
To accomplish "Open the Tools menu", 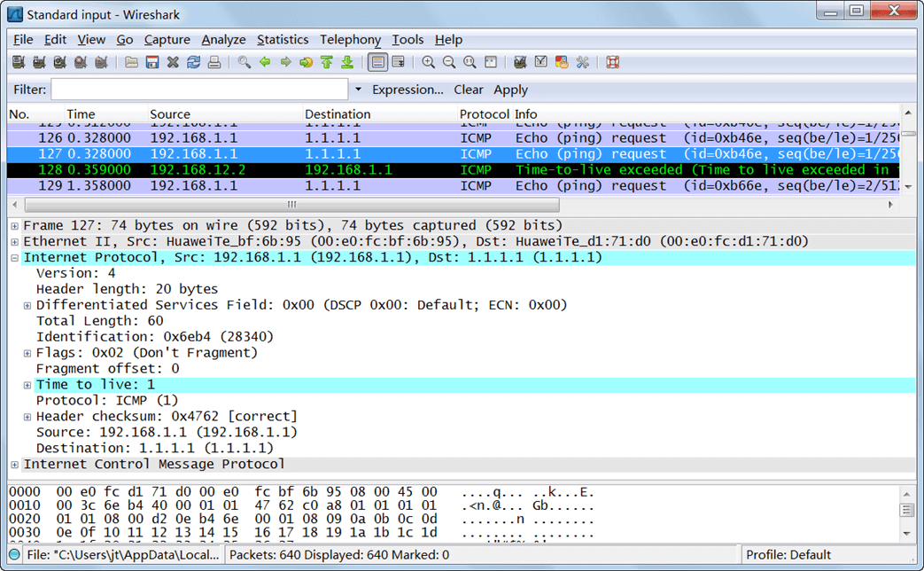I will [x=408, y=40].
